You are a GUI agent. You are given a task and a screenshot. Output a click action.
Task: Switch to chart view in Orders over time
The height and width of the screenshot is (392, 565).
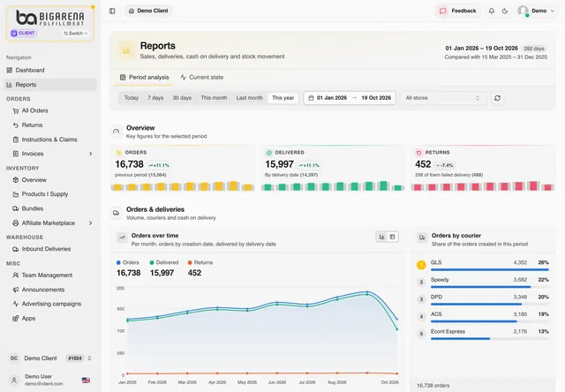tap(382, 237)
